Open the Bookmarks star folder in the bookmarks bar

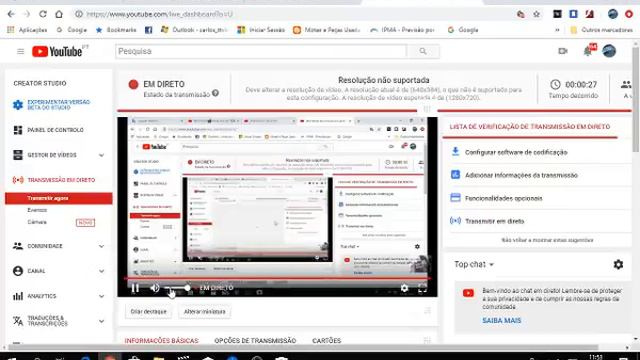point(116,30)
